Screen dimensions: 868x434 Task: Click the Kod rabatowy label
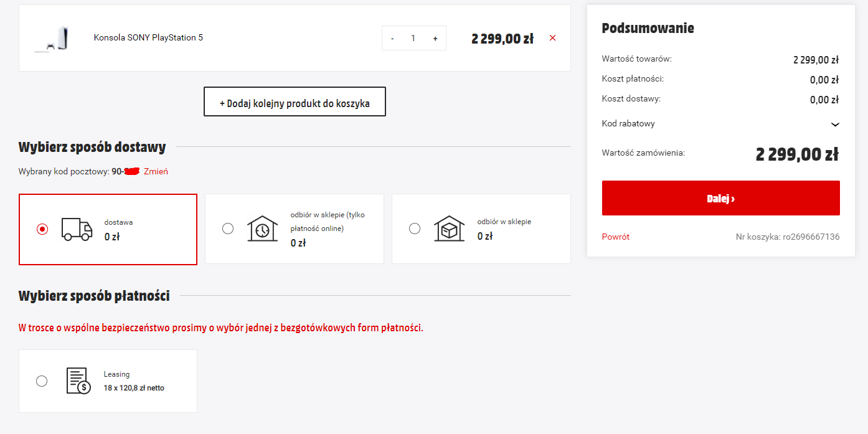tap(628, 123)
